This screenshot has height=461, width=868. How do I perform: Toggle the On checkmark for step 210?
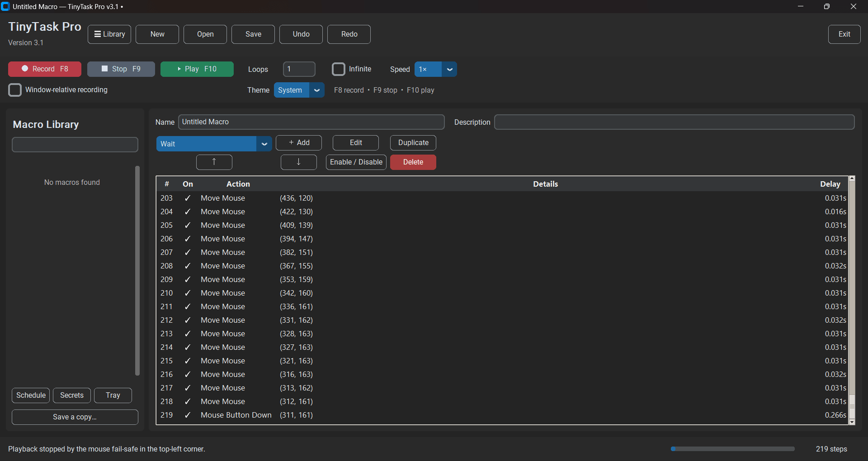(x=188, y=293)
